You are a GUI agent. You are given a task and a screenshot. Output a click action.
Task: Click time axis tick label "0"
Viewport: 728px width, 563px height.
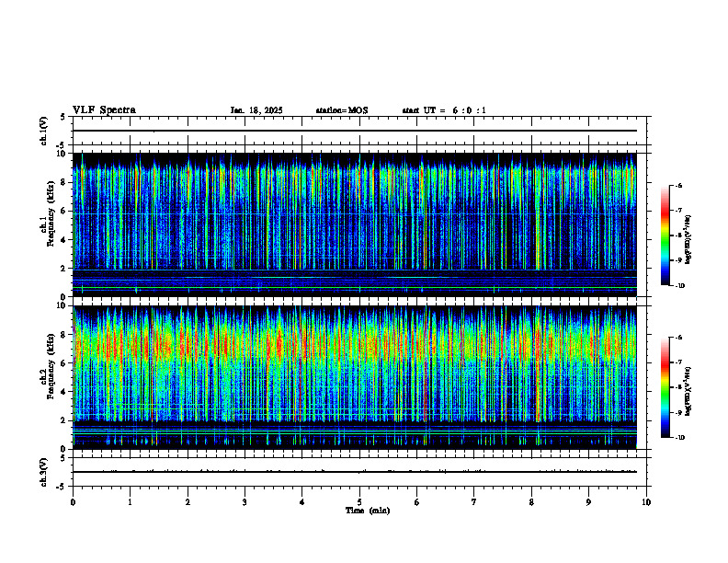(73, 502)
